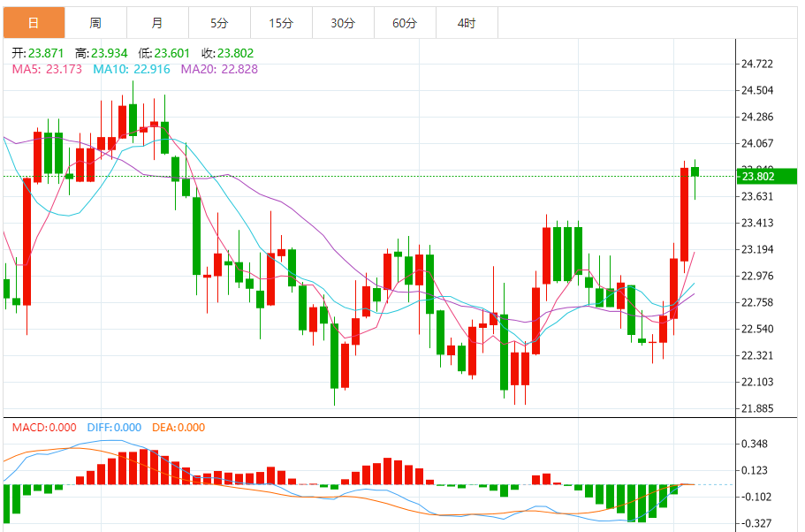Open the 15分 timeframe tab
Screen dimensions: 805x532
281,23
